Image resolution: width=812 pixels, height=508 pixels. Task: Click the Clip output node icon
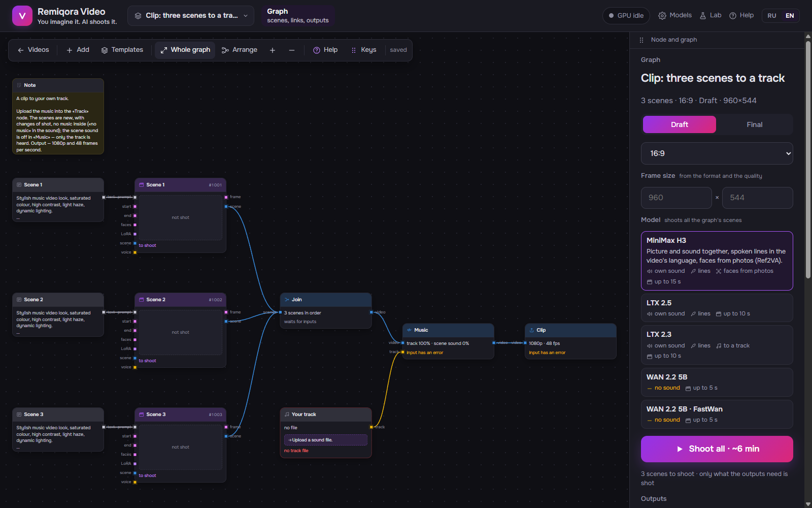pyautogui.click(x=531, y=330)
